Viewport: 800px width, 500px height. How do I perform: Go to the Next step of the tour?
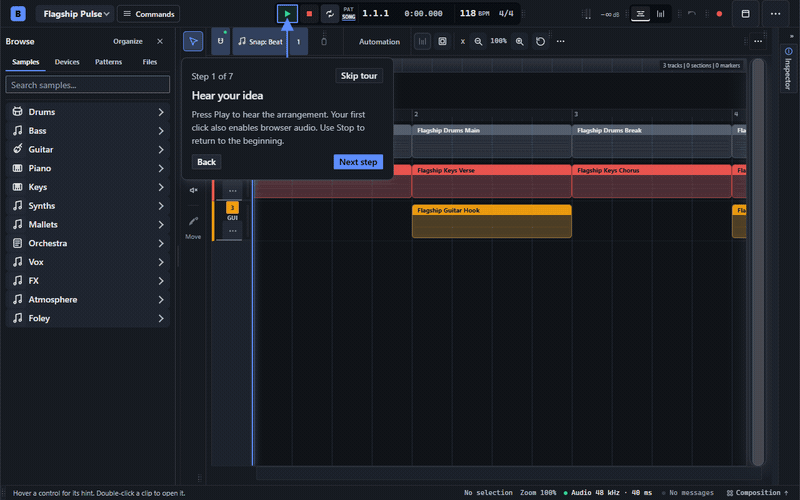pyautogui.click(x=358, y=162)
